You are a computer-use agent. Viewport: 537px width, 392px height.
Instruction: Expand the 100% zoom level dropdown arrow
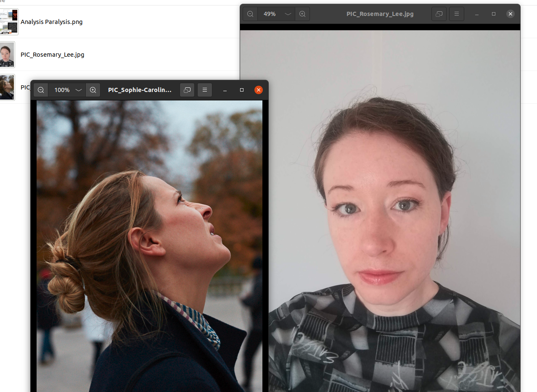click(x=78, y=90)
